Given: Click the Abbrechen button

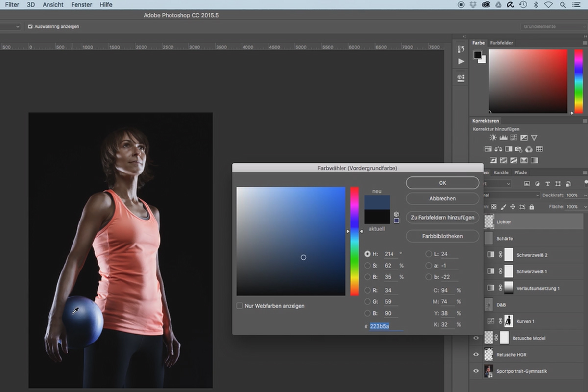Looking at the screenshot, I should (442, 198).
